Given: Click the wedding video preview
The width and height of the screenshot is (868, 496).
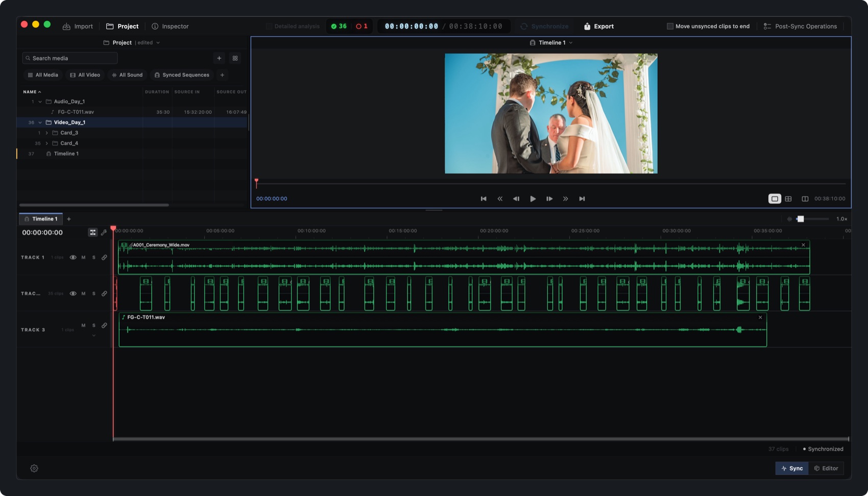Looking at the screenshot, I should [551, 113].
